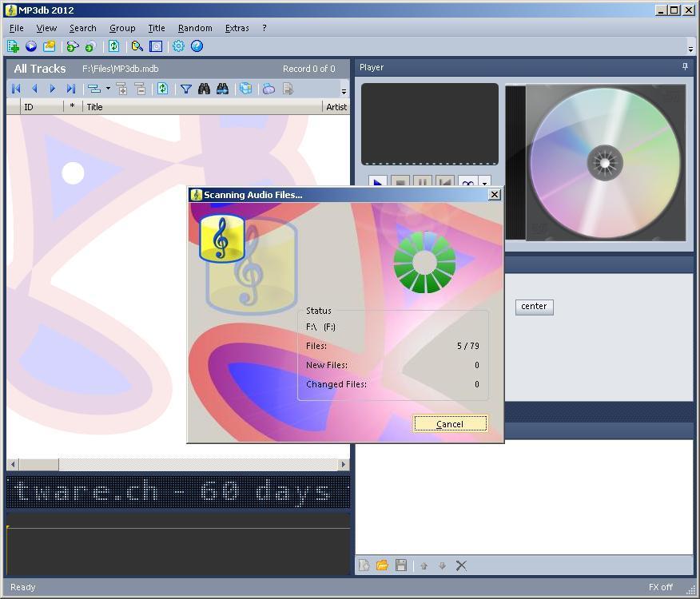The image size is (700, 599).
Task: Click open playlist folder icon
Action: tap(382, 565)
